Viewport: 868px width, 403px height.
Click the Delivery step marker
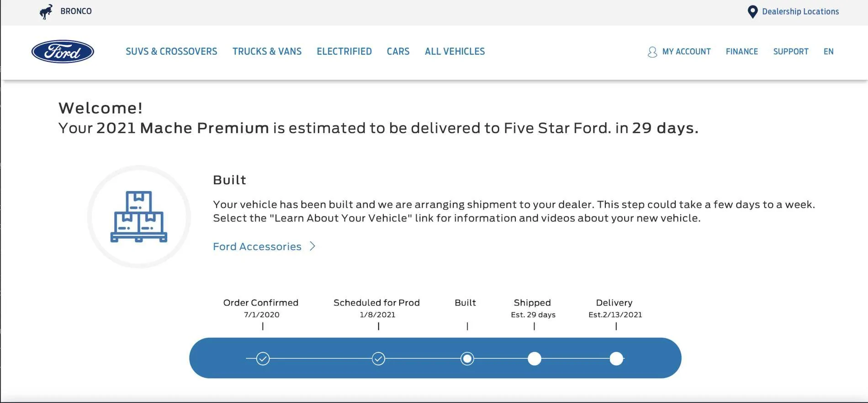point(616,359)
